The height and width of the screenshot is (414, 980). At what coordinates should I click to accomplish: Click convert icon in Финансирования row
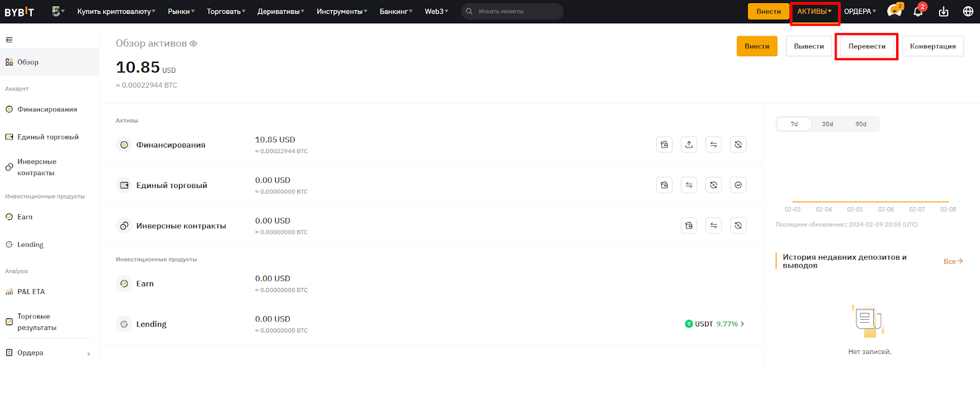point(738,145)
